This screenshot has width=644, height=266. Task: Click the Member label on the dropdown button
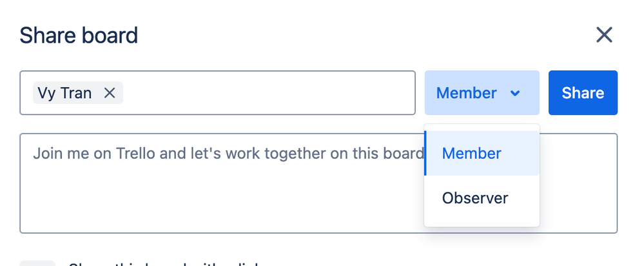[x=466, y=93]
